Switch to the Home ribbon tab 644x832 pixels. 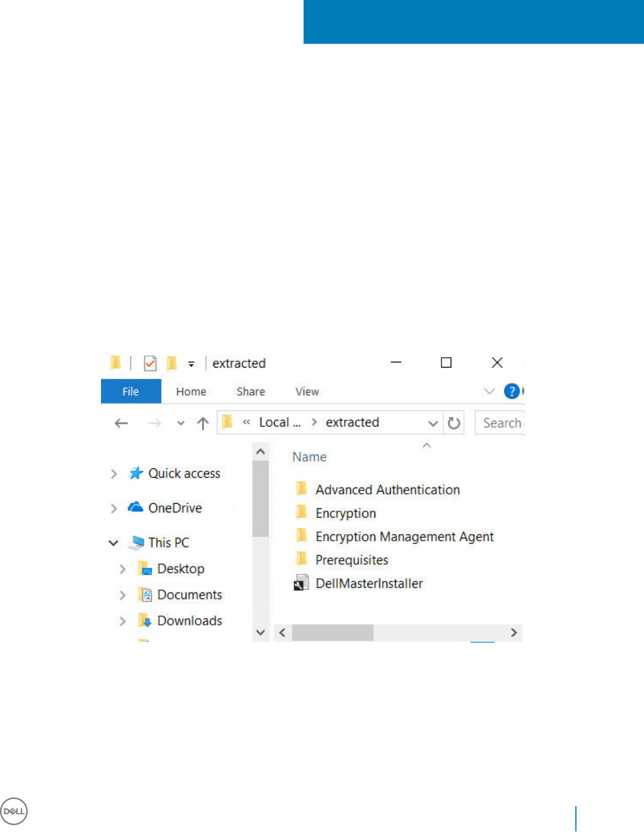(x=191, y=391)
